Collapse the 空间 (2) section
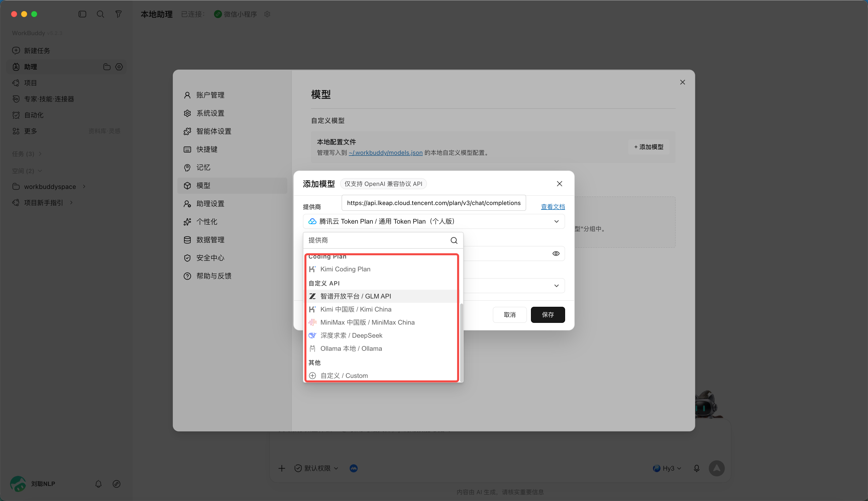 coord(27,171)
